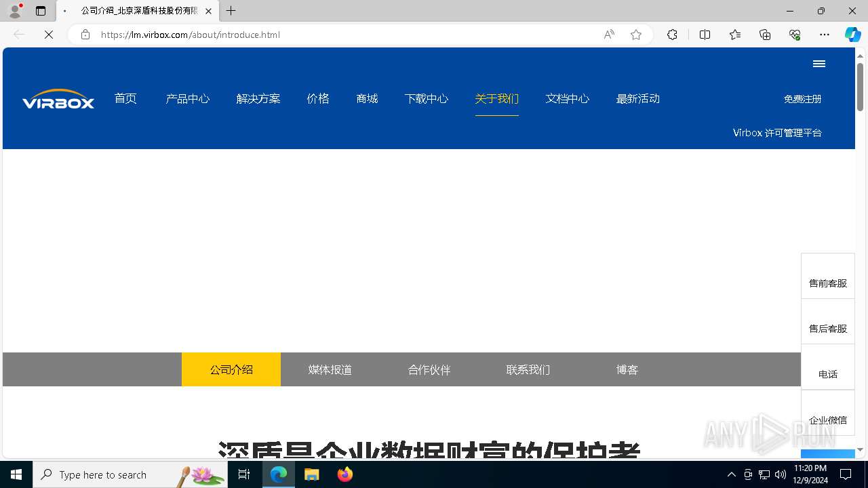Viewport: 868px width, 488px height.
Task: Switch to 博客 tab
Action: (627, 369)
